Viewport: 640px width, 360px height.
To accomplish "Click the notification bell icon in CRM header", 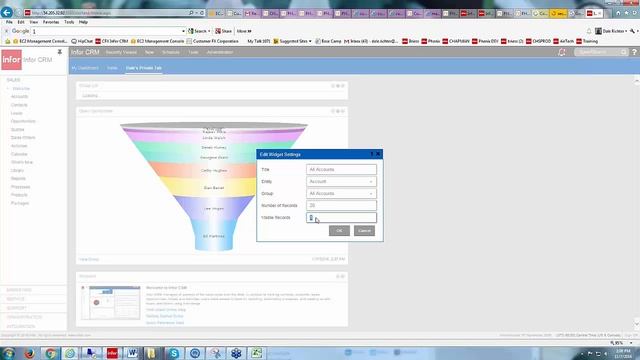I will tap(562, 52).
